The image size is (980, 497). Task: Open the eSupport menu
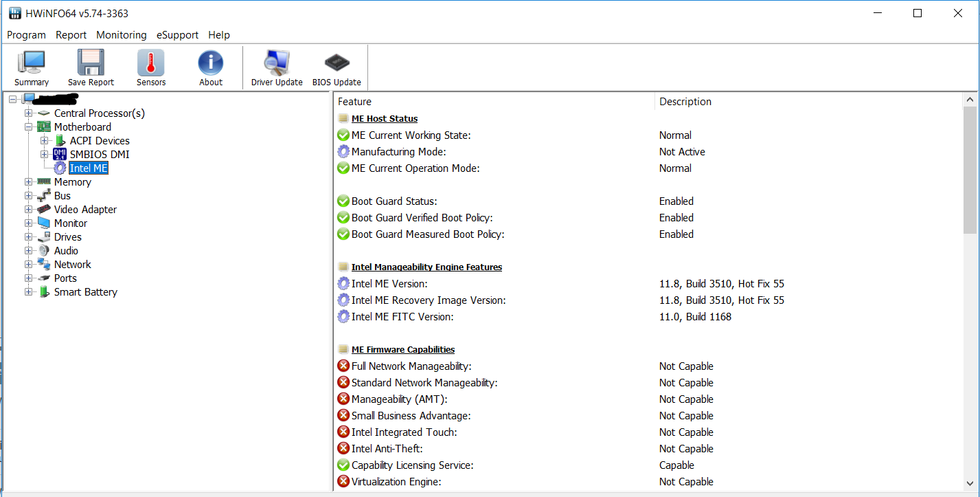point(177,35)
